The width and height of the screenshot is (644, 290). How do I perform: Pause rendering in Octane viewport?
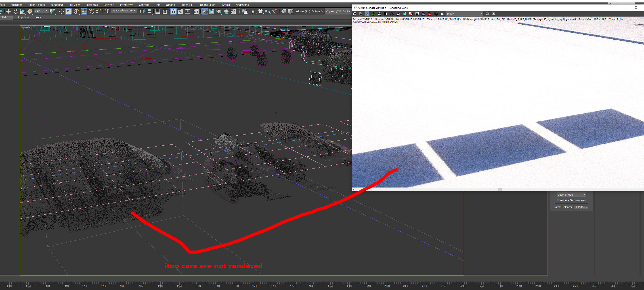386,14
